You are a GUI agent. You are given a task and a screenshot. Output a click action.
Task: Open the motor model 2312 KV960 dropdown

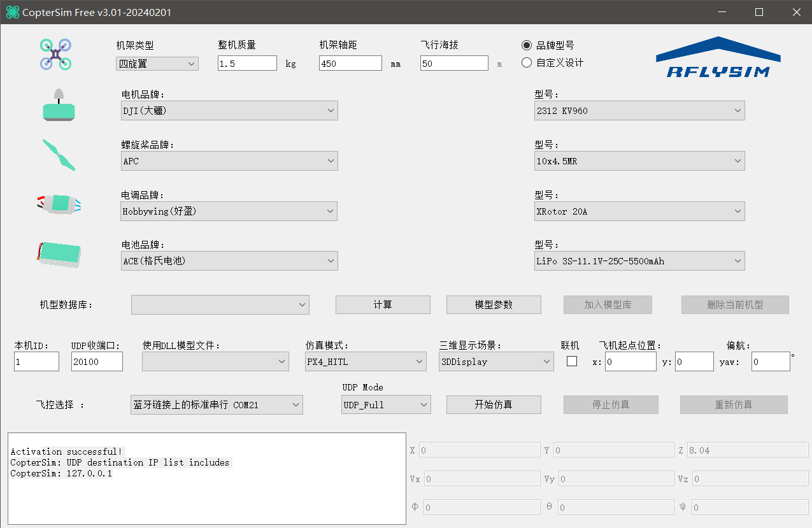click(x=639, y=110)
